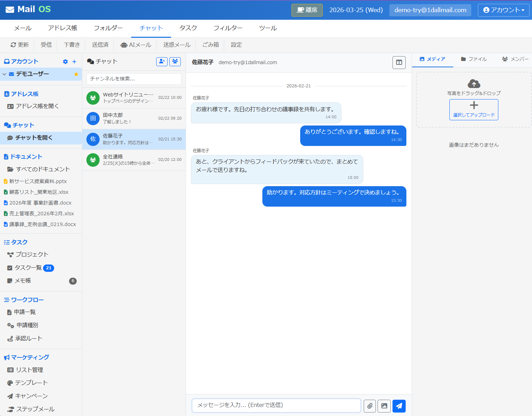Open AIメール from the toolbar

[135, 45]
